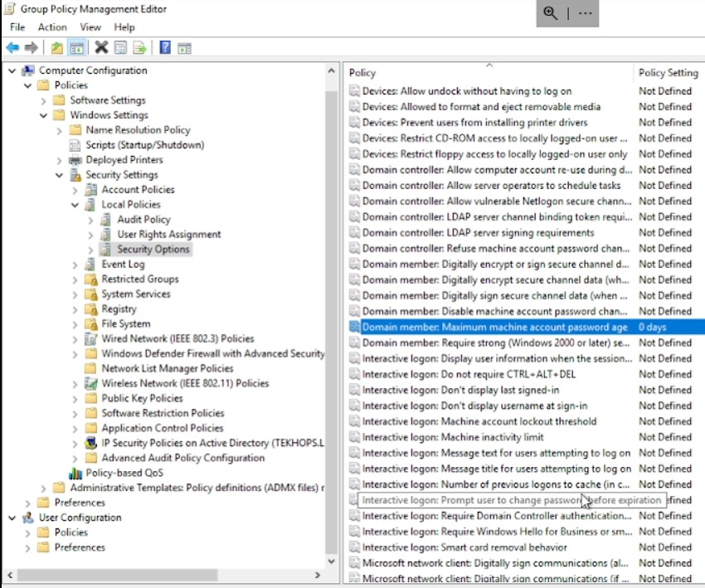Viewport: 705px width, 588px height.
Task: Expand the Software Settings node
Action: pos(44,100)
